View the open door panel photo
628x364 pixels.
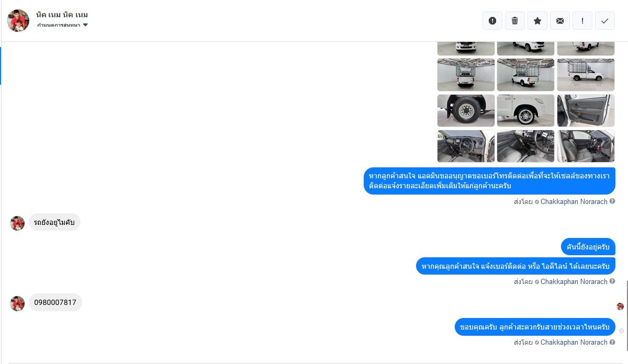click(x=586, y=110)
